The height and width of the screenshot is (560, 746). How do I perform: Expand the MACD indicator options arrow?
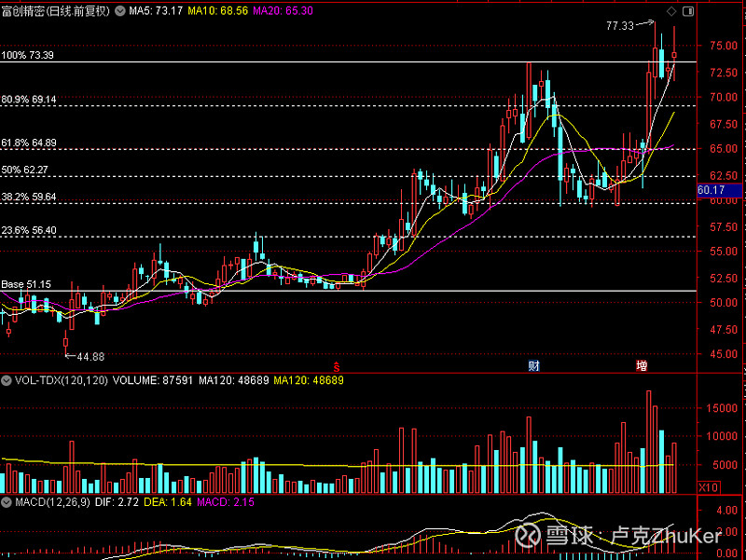pyautogui.click(x=7, y=502)
